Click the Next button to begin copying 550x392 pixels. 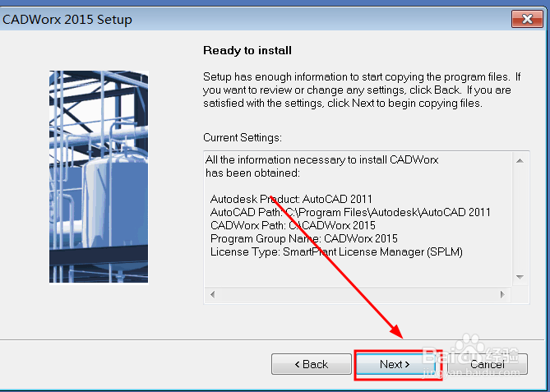click(396, 364)
